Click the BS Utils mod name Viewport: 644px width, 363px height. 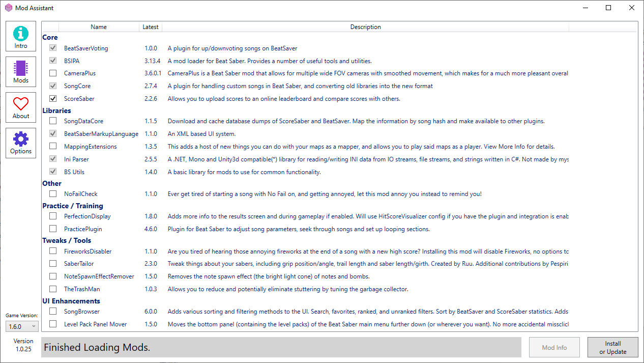pos(74,172)
